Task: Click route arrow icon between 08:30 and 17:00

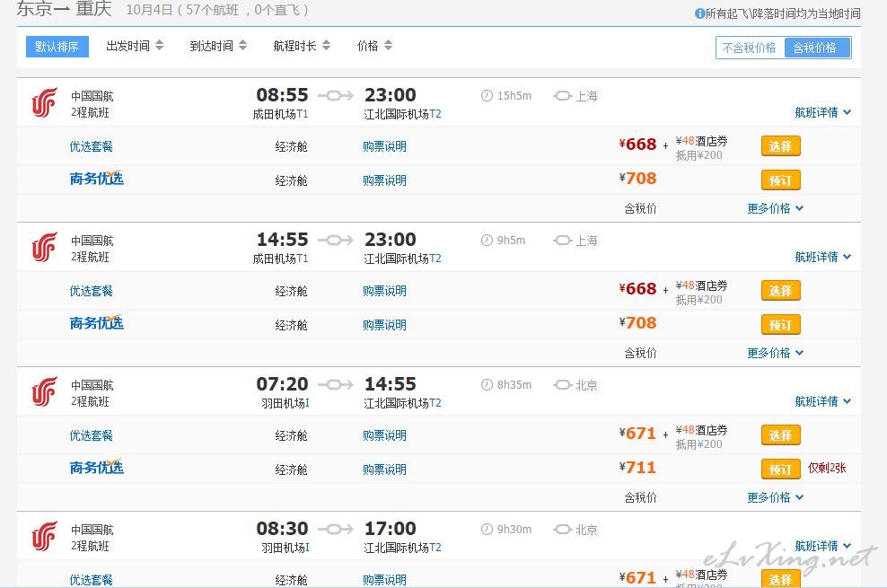Action: 336,530
